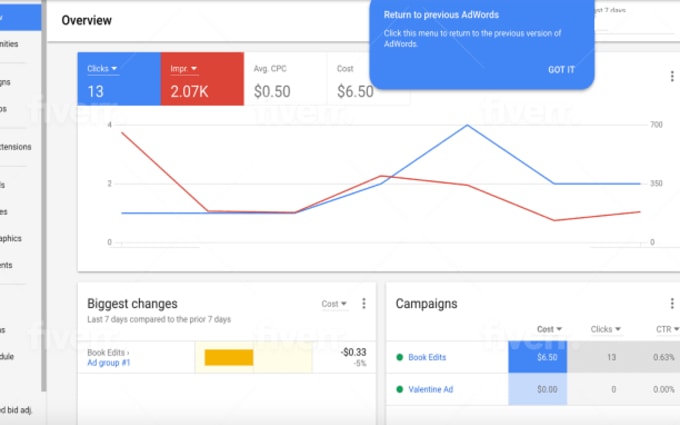The width and height of the screenshot is (680, 425).
Task: Open the Biggest changes three-dot menu
Action: pyautogui.click(x=364, y=304)
